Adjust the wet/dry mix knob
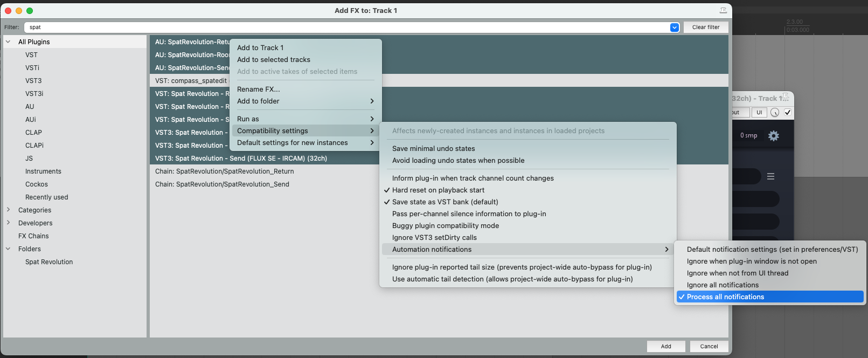 775,113
